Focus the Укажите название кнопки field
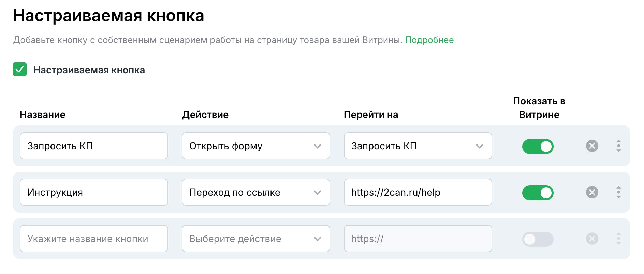This screenshot has width=644, height=274. (x=94, y=239)
